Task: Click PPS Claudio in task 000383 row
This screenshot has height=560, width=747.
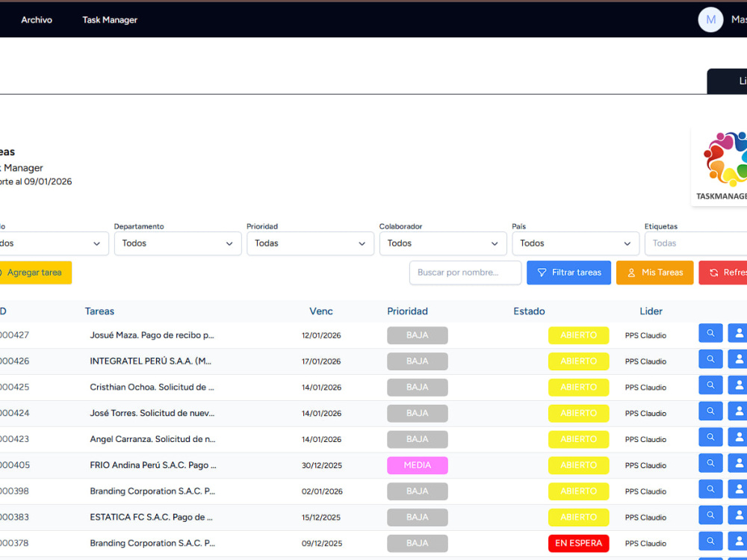Action: tap(645, 517)
